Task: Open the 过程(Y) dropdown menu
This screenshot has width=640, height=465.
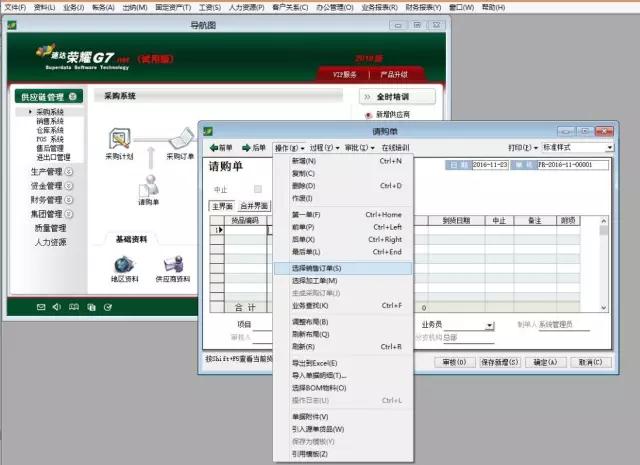Action: (324, 148)
